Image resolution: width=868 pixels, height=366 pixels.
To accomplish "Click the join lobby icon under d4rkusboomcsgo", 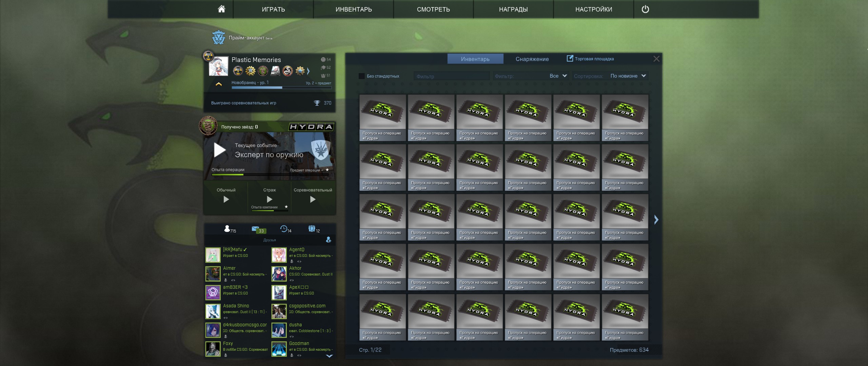I will point(225,337).
